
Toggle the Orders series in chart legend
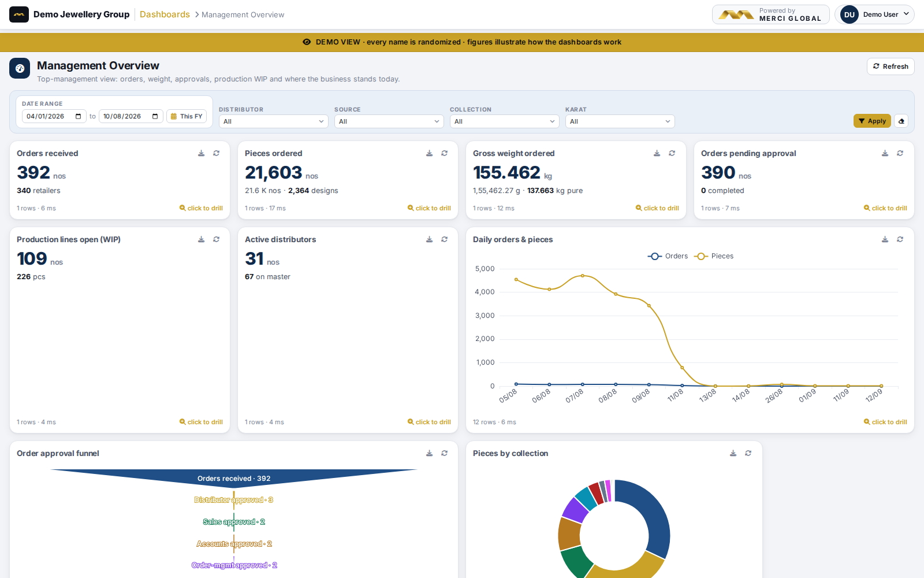pyautogui.click(x=668, y=256)
